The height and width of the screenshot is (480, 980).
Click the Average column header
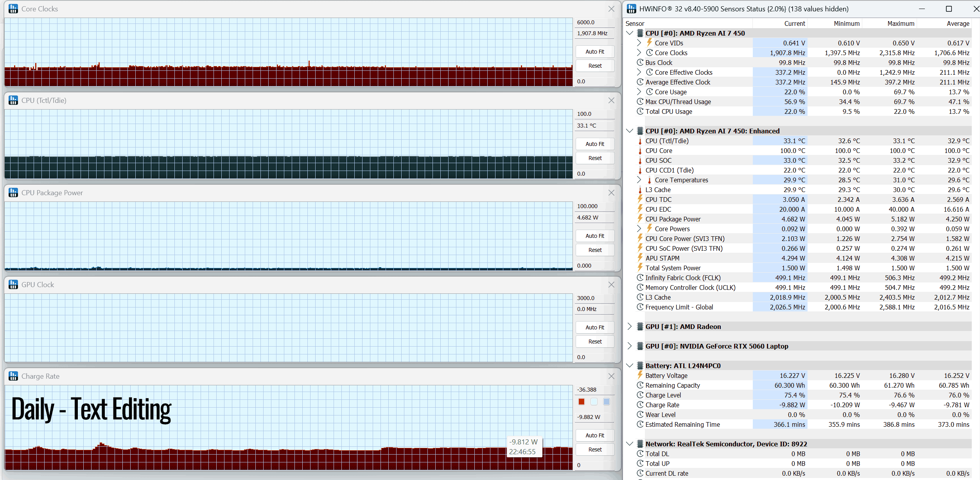[x=958, y=23]
